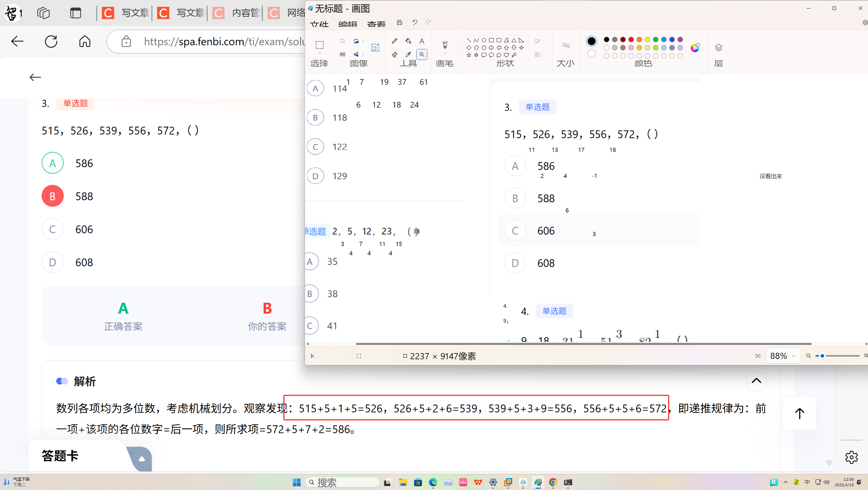Select answer option D 608

tap(52, 263)
